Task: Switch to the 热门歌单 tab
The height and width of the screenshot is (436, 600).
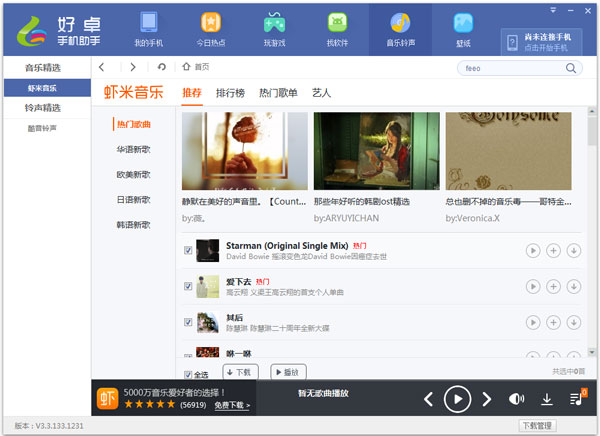Action: (x=278, y=93)
